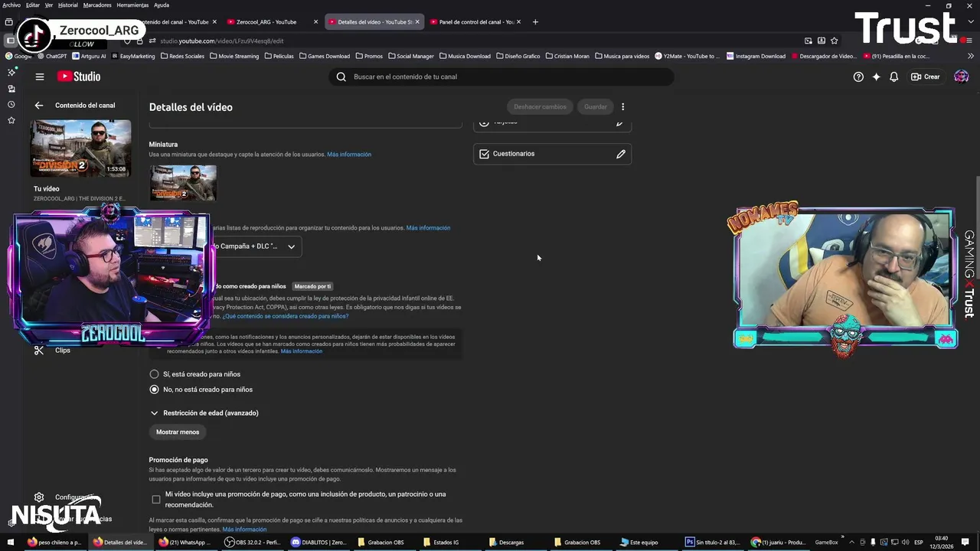
Task: Select 'Sí, está creado para niños'
Action: pos(154,374)
